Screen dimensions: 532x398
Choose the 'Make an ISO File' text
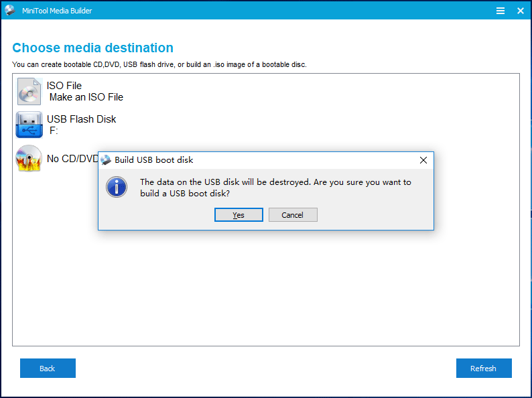[86, 97]
